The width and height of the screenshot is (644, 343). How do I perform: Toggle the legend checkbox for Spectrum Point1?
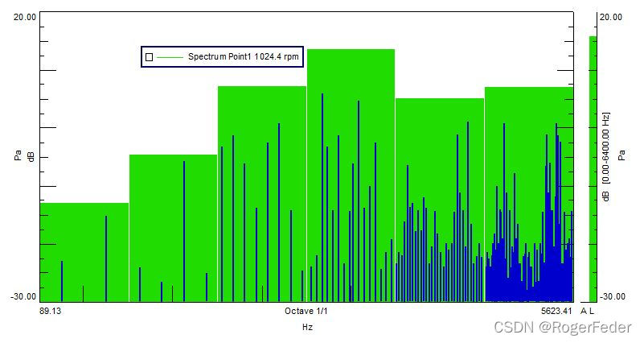149,57
